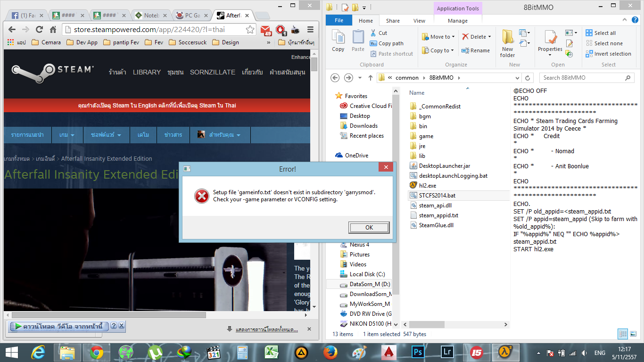The height and width of the screenshot is (362, 644).
Task: Launch uTorrent from the taskbar
Action: [154, 352]
